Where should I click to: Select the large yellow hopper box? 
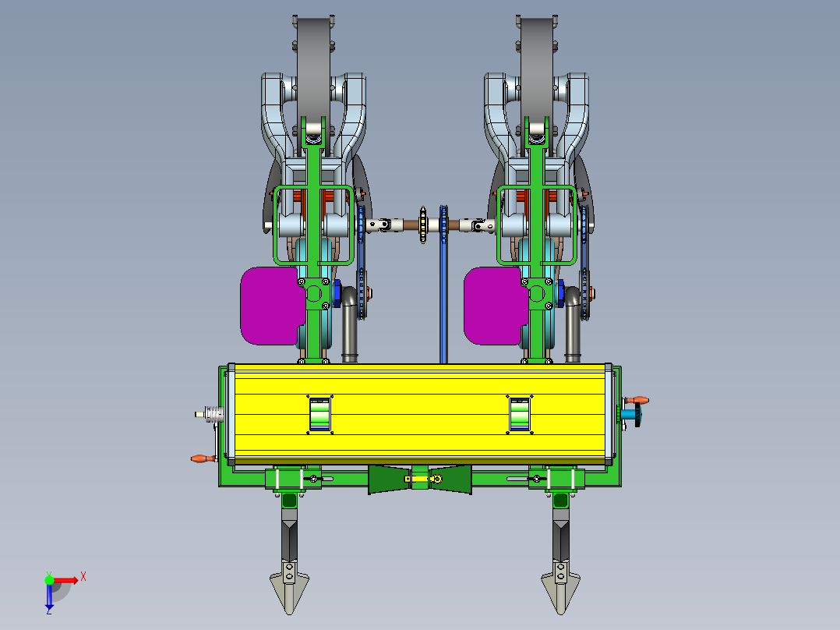tap(420, 413)
